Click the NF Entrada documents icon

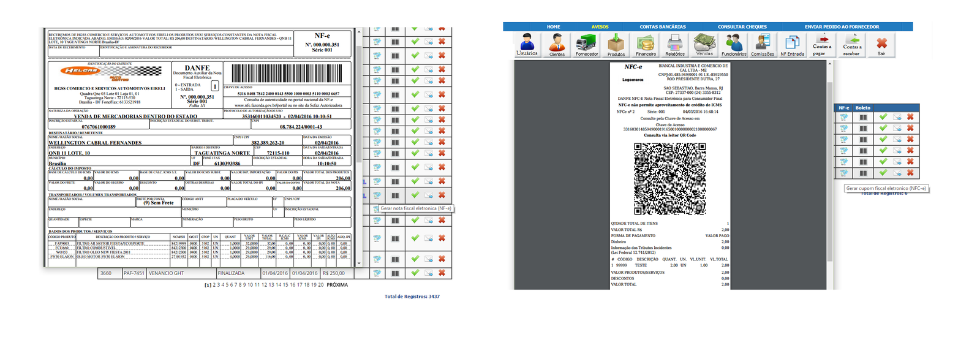point(792,45)
